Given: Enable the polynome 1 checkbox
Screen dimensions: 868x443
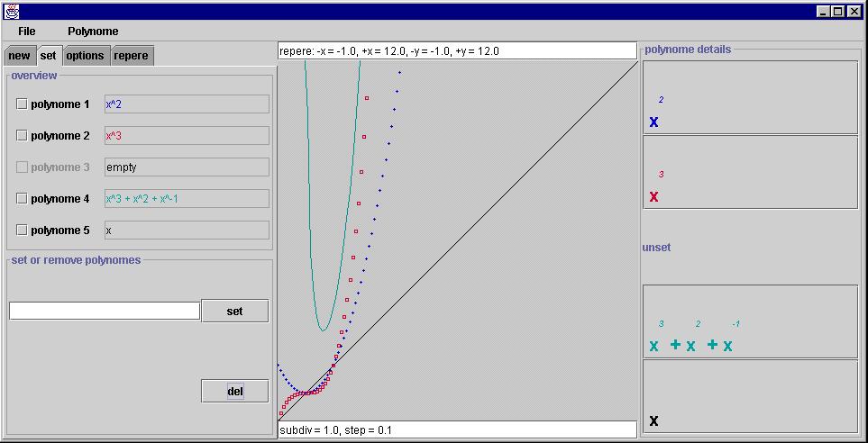Looking at the screenshot, I should pos(23,104).
